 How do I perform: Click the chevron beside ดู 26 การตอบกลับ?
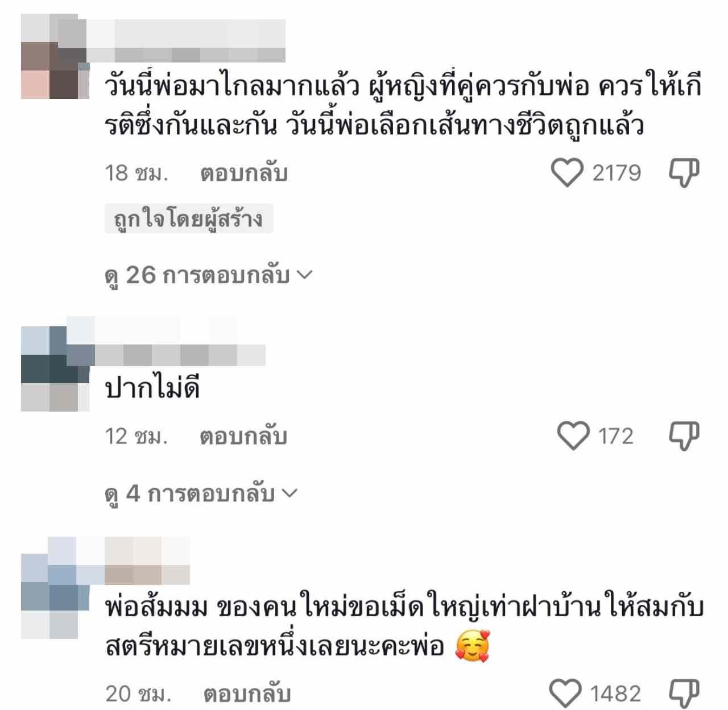pos(305,276)
